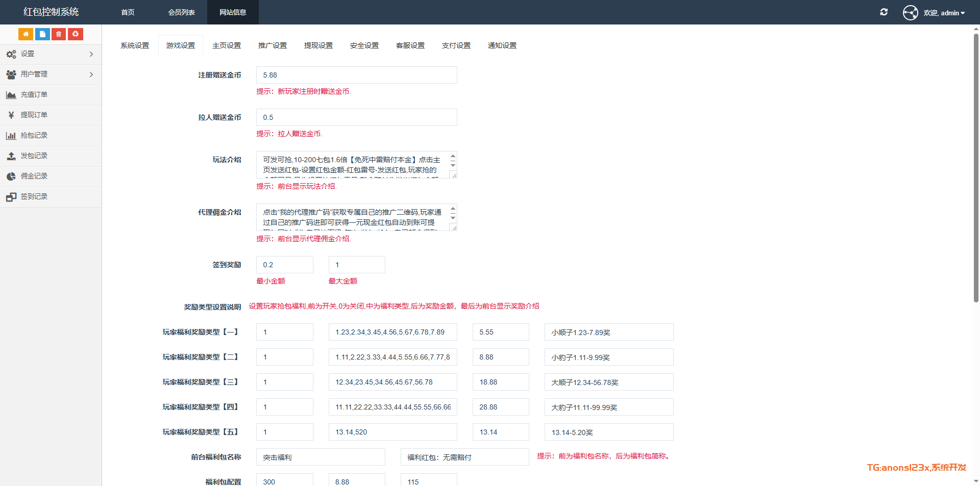Image resolution: width=980 pixels, height=486 pixels.
Task: Open 充值订单 from the sidebar
Action: click(34, 95)
